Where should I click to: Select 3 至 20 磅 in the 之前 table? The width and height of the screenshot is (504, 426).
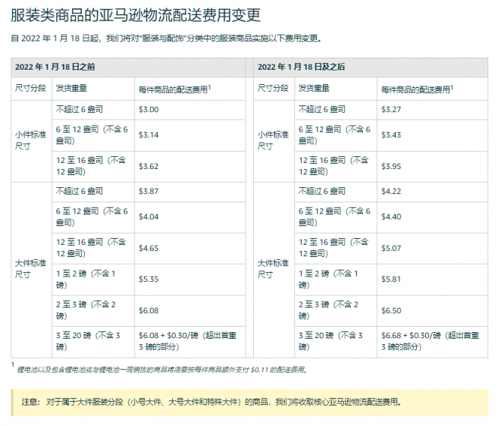point(88,341)
